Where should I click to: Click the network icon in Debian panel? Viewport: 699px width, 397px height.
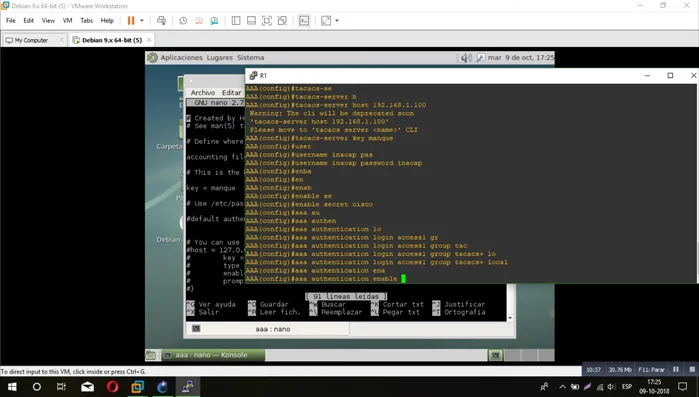tap(481, 57)
